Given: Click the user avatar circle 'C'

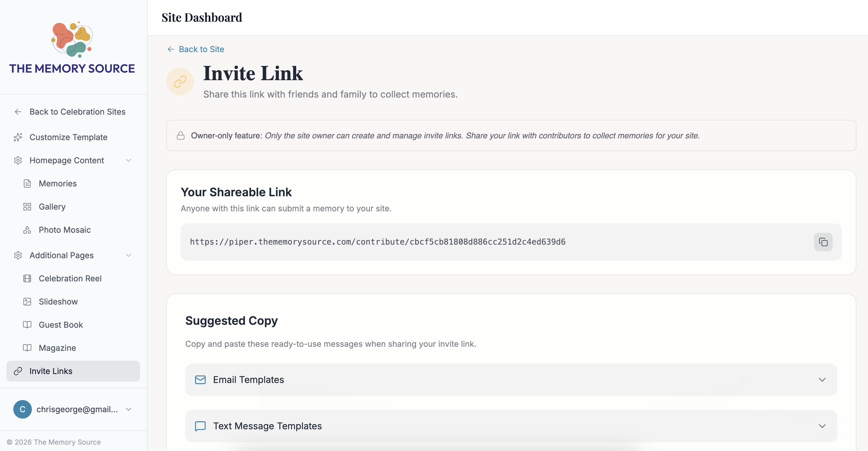Looking at the screenshot, I should (x=23, y=409).
